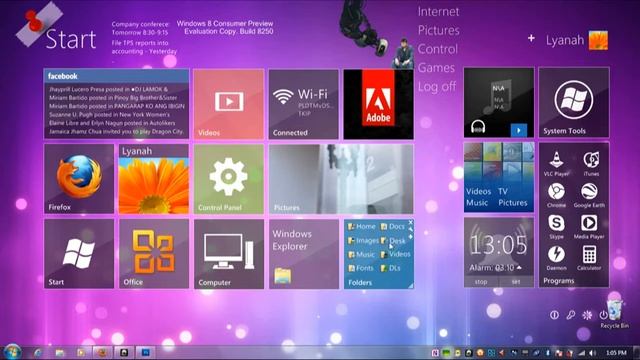Click stop on the alarm clock tile
640x360 pixels.
(481, 282)
